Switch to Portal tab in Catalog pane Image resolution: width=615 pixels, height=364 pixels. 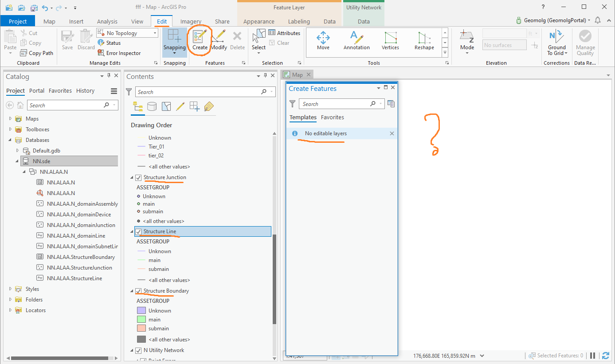37,91
